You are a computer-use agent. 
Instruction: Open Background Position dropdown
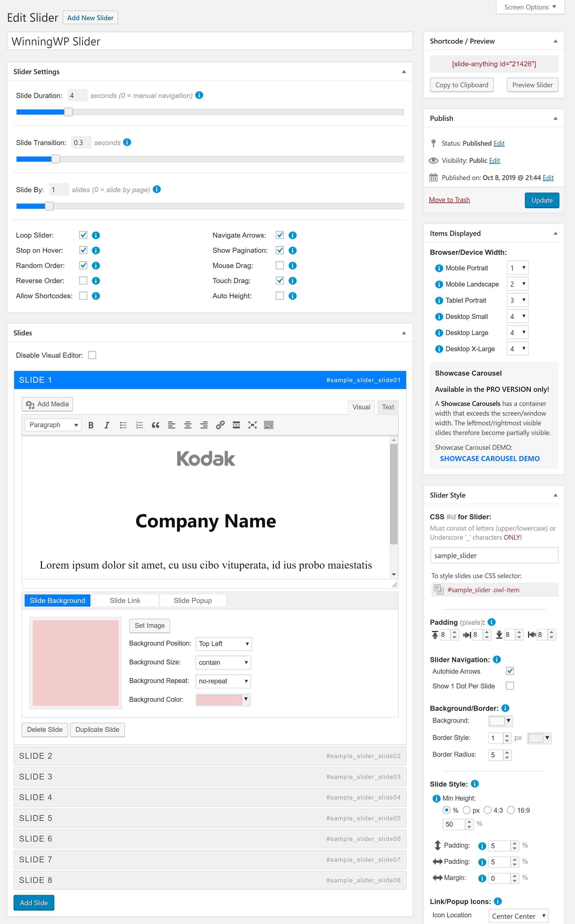tap(224, 644)
